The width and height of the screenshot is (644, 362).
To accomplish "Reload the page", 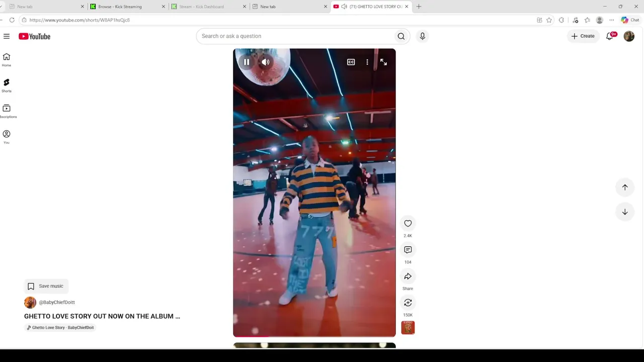I will (12, 20).
